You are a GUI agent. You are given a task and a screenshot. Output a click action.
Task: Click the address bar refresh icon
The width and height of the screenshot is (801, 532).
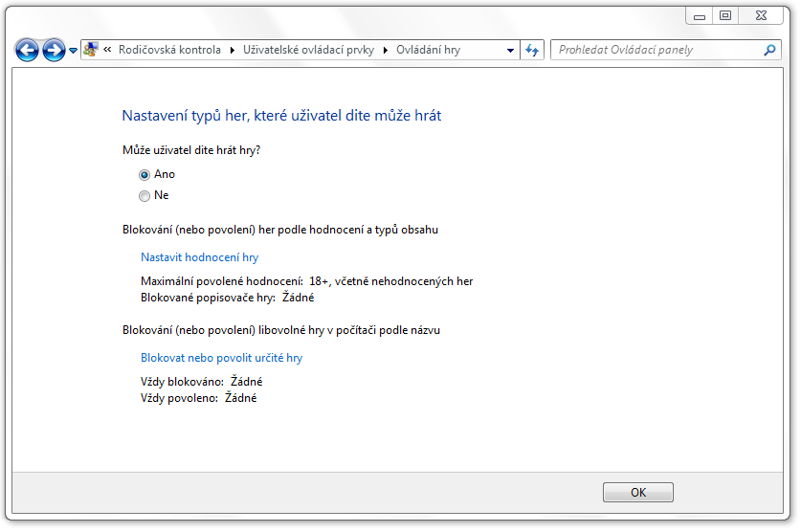tap(532, 50)
